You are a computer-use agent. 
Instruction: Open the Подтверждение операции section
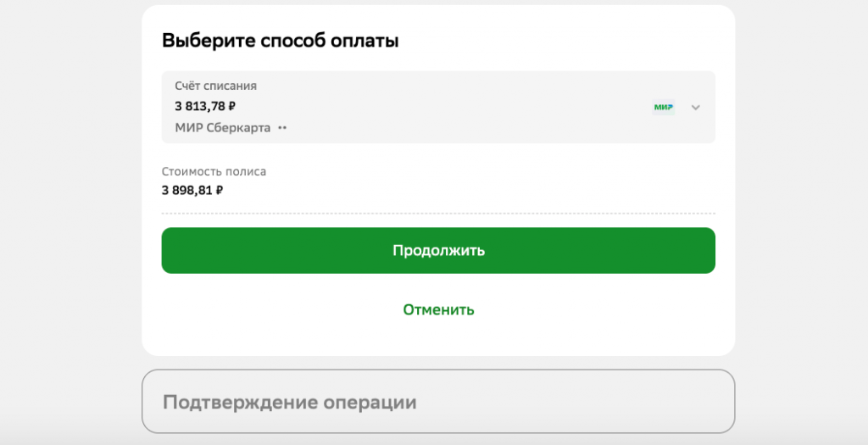[x=437, y=402]
